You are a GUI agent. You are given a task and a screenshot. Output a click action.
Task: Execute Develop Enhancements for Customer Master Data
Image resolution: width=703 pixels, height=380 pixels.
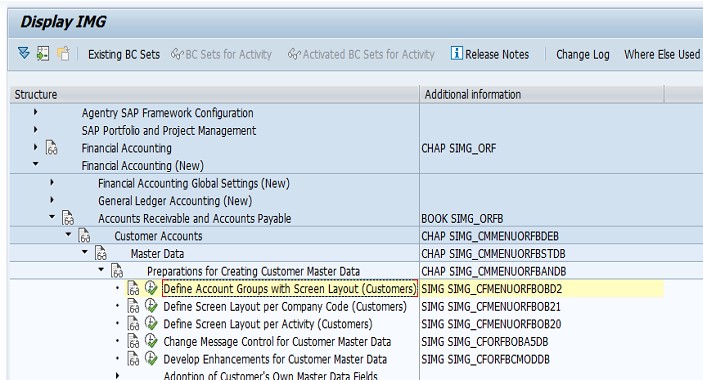(151, 358)
